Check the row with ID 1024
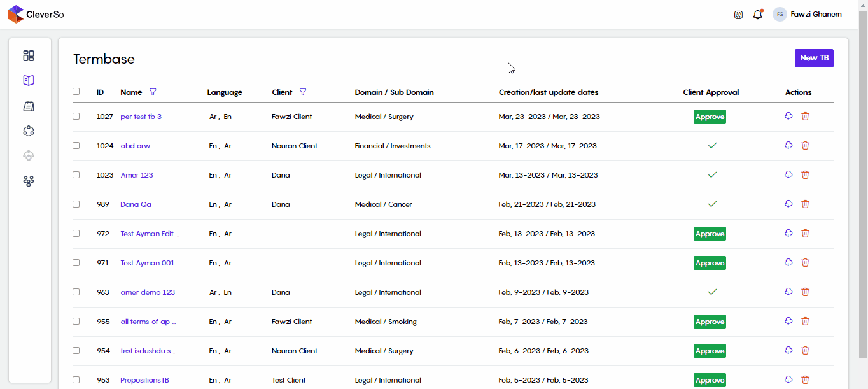The height and width of the screenshot is (389, 868). (x=76, y=146)
